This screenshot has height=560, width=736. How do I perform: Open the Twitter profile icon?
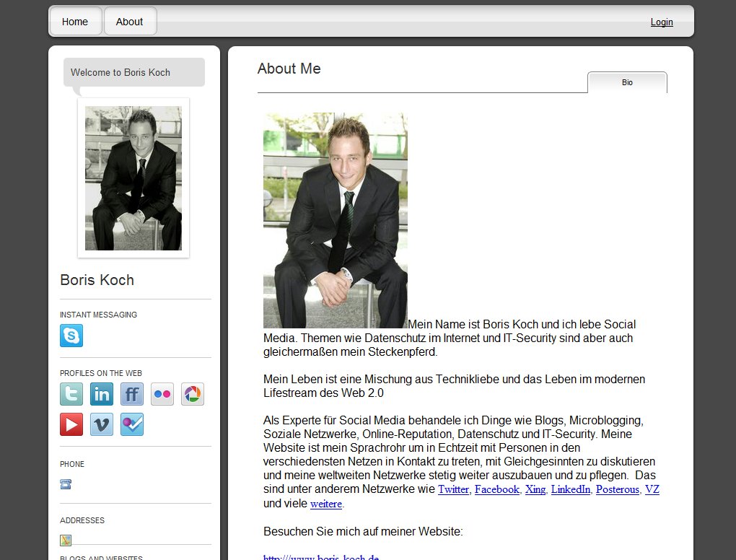coord(71,394)
